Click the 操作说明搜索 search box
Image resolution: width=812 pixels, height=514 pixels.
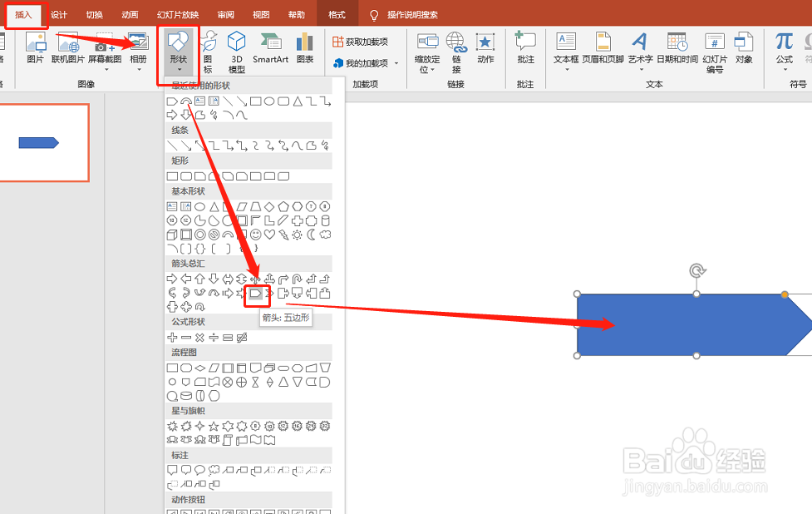tap(413, 14)
